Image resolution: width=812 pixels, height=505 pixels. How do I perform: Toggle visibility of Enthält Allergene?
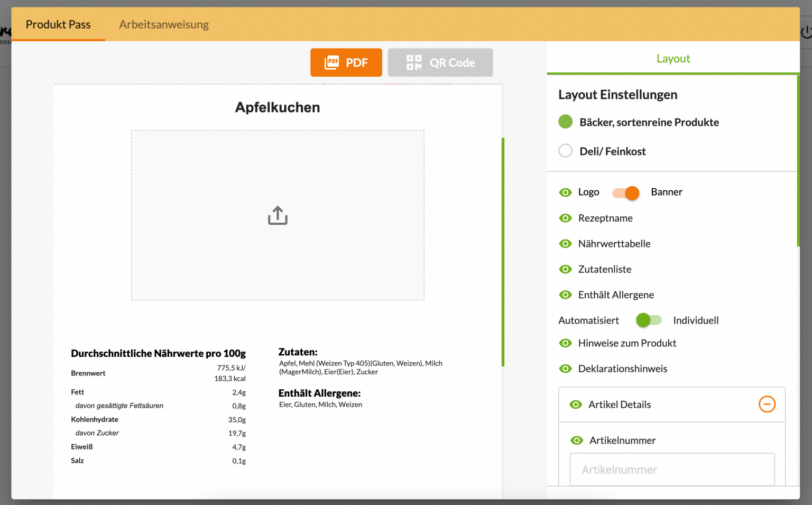point(565,295)
